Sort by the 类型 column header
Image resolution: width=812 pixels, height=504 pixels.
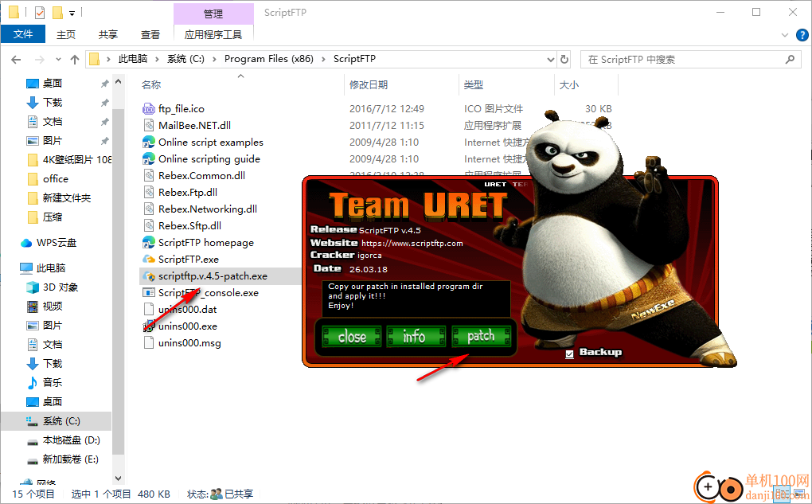(x=474, y=84)
